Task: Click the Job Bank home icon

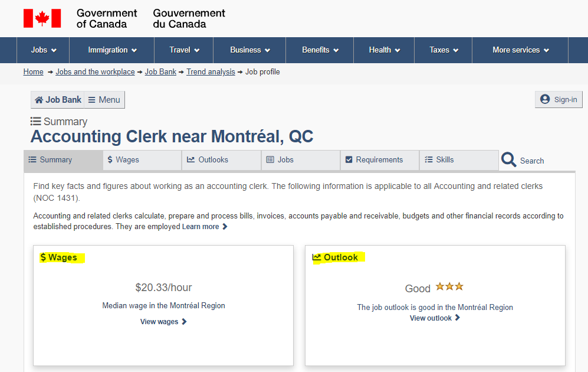Action: tap(38, 100)
